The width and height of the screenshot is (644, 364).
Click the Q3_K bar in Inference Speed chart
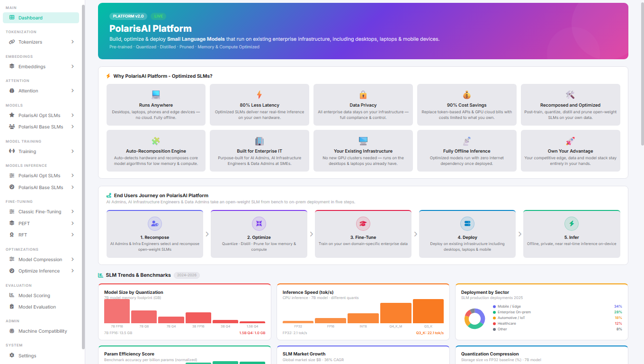pos(428,311)
